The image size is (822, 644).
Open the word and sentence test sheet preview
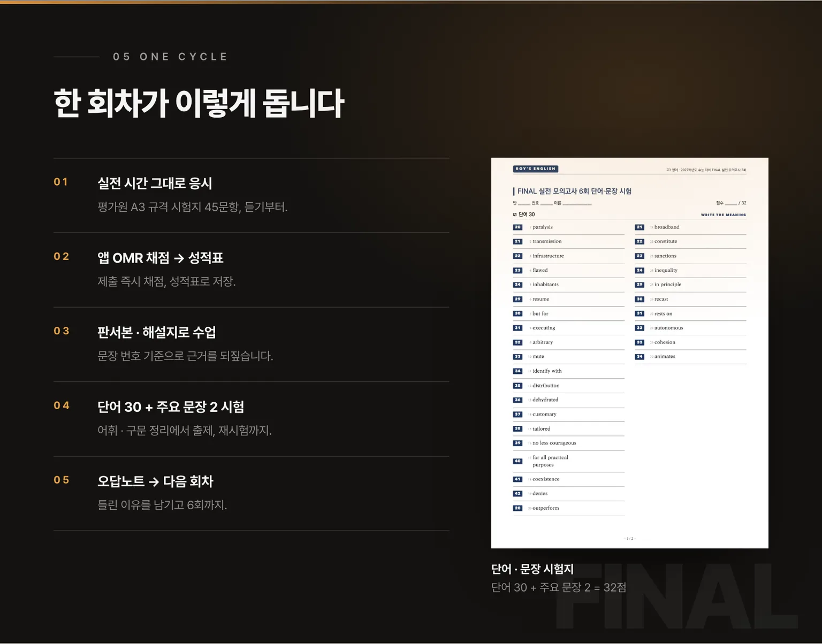coord(629,353)
